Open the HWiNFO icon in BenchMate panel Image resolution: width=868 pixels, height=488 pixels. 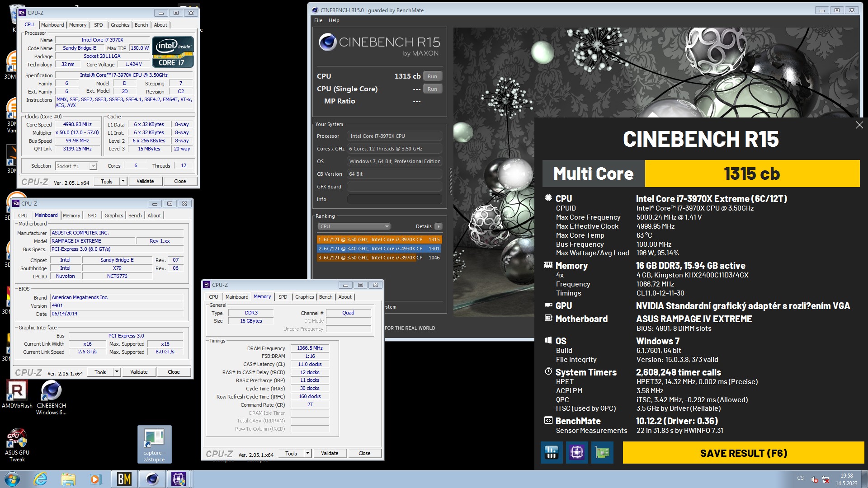tap(552, 453)
